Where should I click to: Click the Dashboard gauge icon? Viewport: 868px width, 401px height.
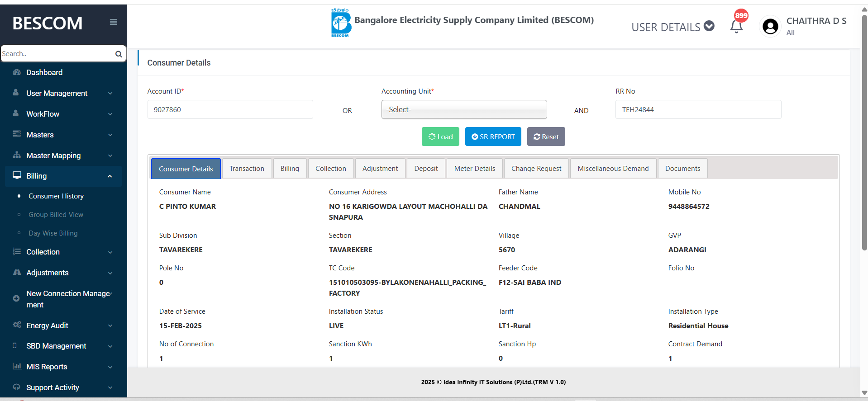point(17,72)
